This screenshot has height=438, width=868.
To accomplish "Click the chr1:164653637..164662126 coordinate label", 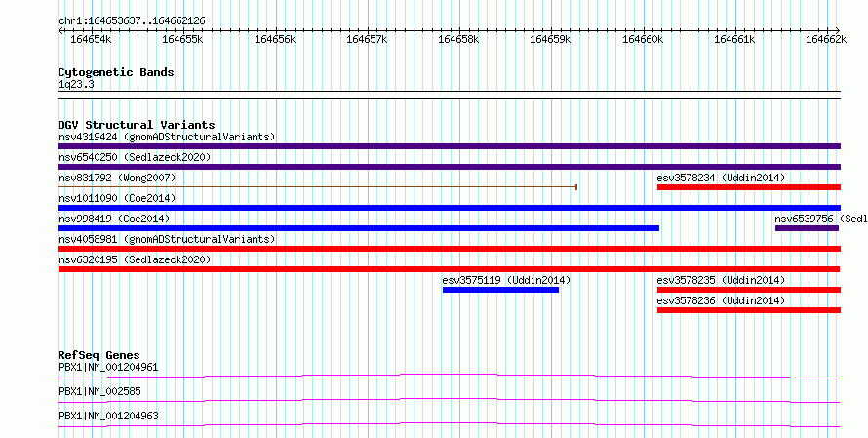I will pos(132,21).
